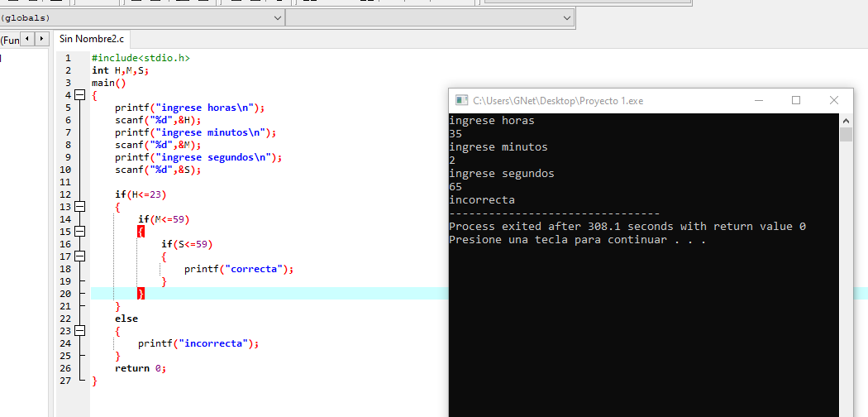The image size is (868, 417).
Task: Click the if(S<=59) condition line
Action: pos(187,244)
